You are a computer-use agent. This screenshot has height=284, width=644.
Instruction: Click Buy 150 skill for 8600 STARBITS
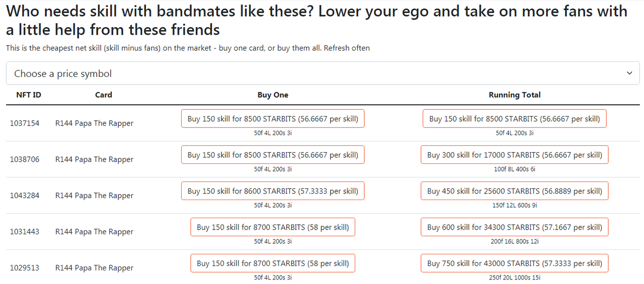273,191
